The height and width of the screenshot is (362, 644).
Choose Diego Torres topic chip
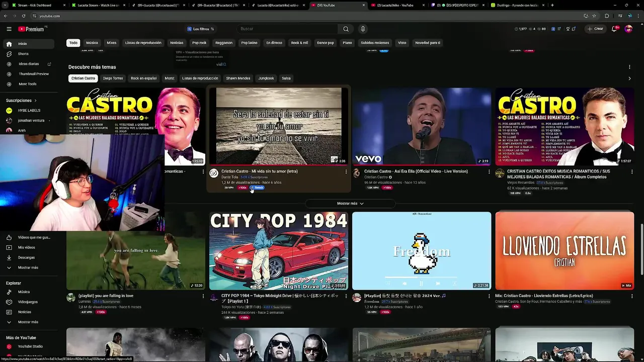click(x=113, y=78)
